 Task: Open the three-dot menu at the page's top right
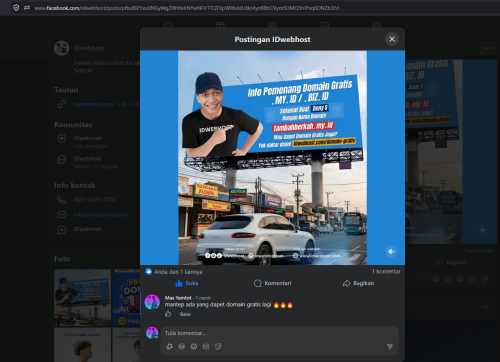[x=488, y=48]
